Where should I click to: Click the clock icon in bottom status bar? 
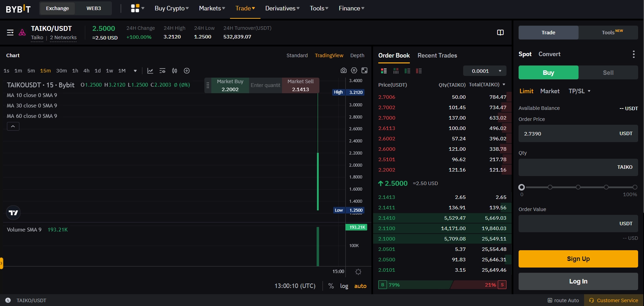(x=8, y=300)
